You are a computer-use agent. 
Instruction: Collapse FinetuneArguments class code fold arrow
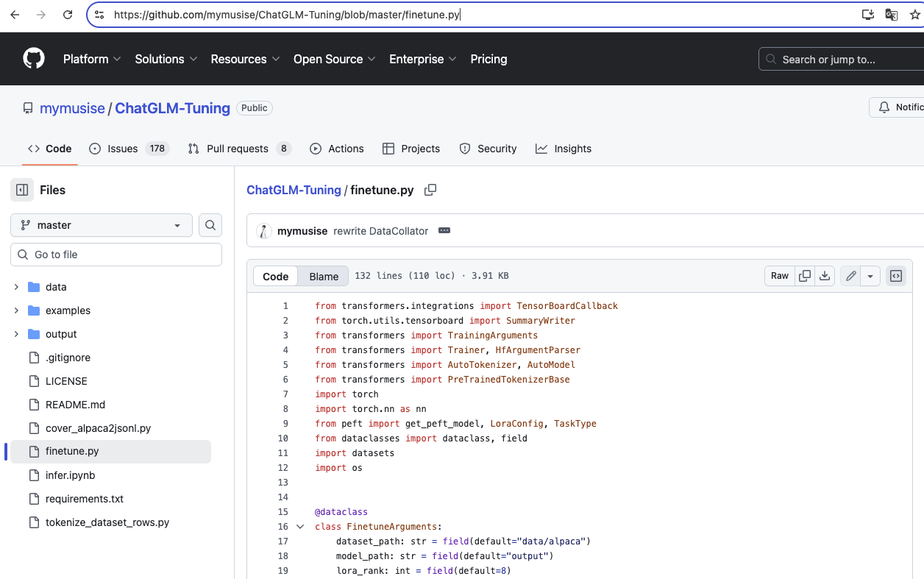pos(300,527)
